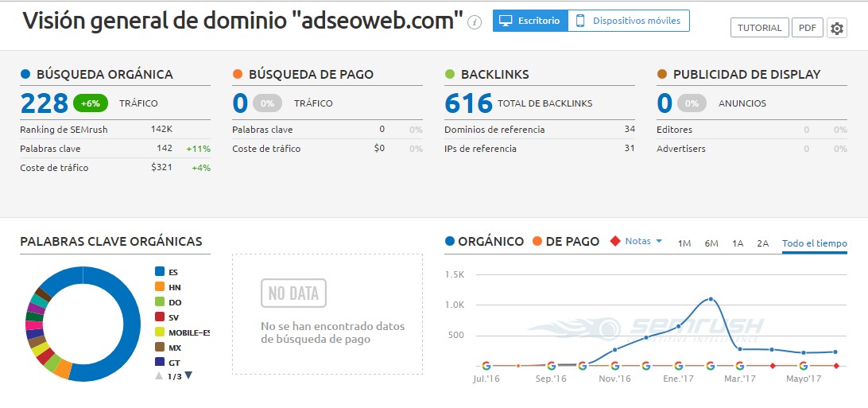Open the TUTORIAL button
This screenshot has width=868, height=408.
760,28
